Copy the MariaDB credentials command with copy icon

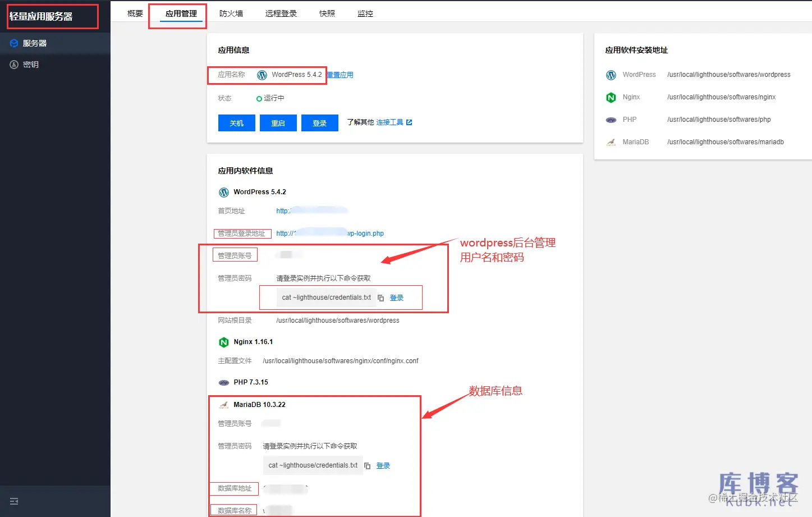[x=367, y=466]
